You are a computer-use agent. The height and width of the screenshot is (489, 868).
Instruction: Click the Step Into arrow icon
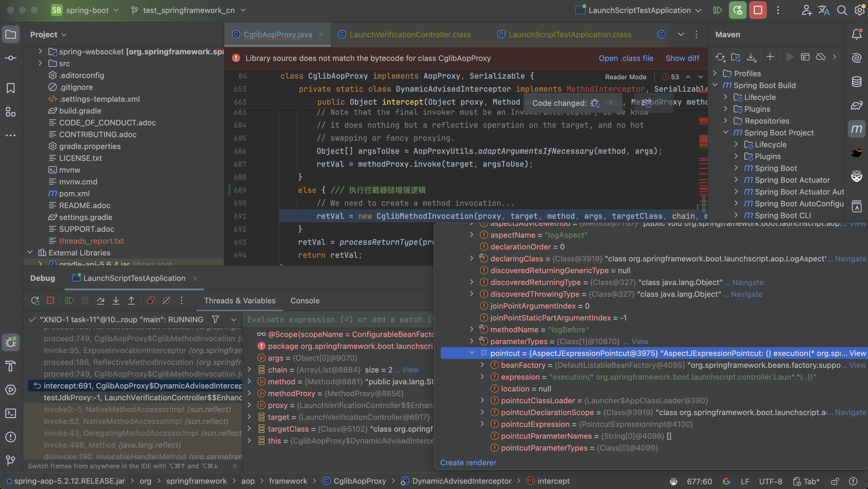[116, 300]
